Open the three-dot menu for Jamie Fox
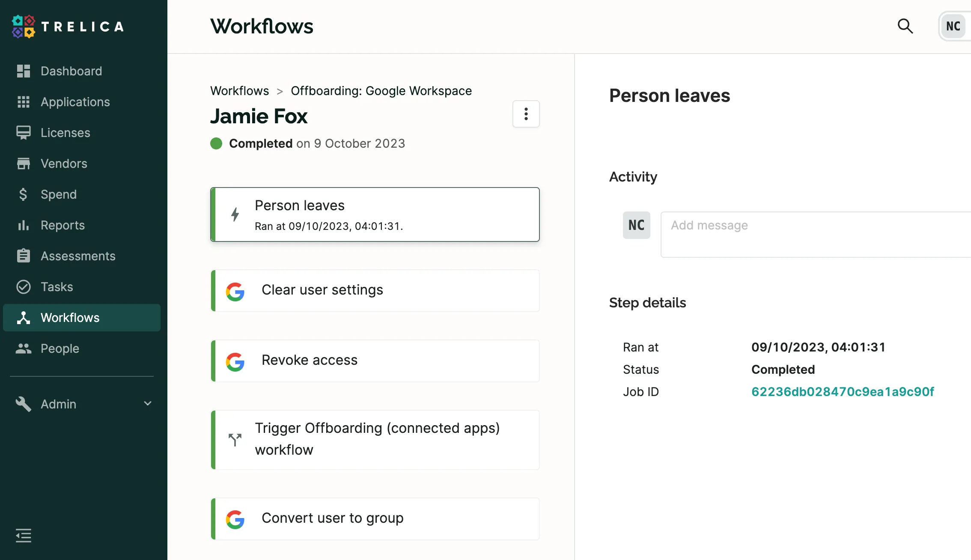Viewport: 971px width, 560px height. point(526,114)
